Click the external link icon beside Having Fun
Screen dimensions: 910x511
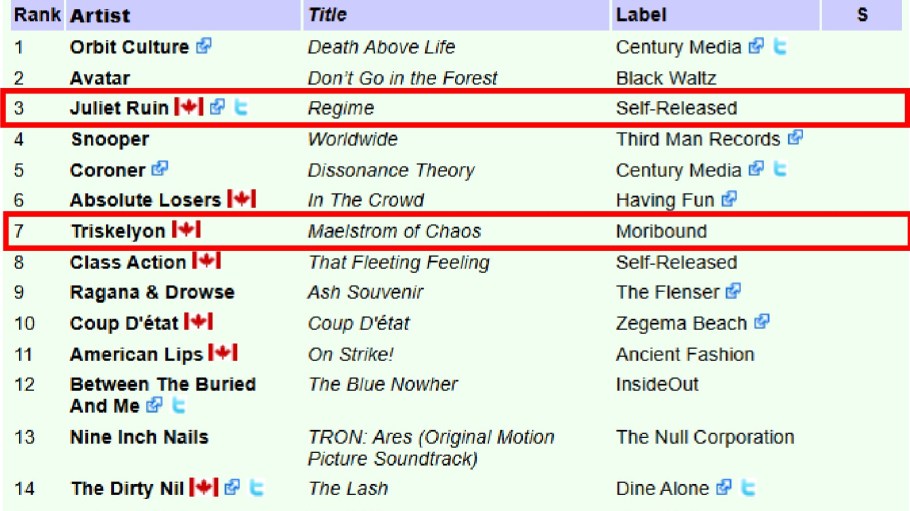[729, 200]
